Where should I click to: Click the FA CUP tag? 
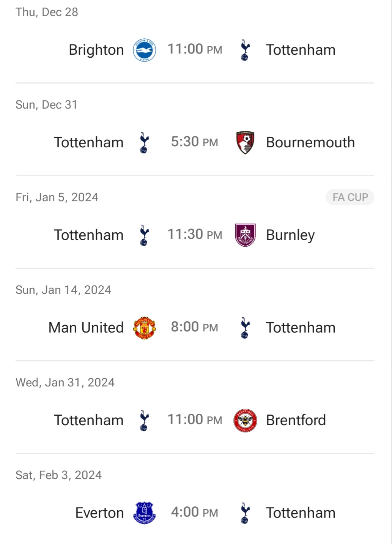(x=350, y=197)
